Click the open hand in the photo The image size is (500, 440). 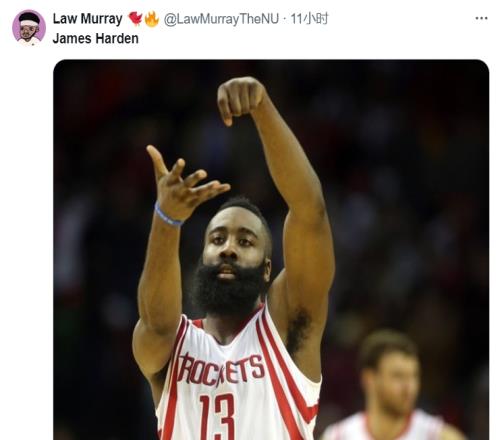click(x=184, y=184)
